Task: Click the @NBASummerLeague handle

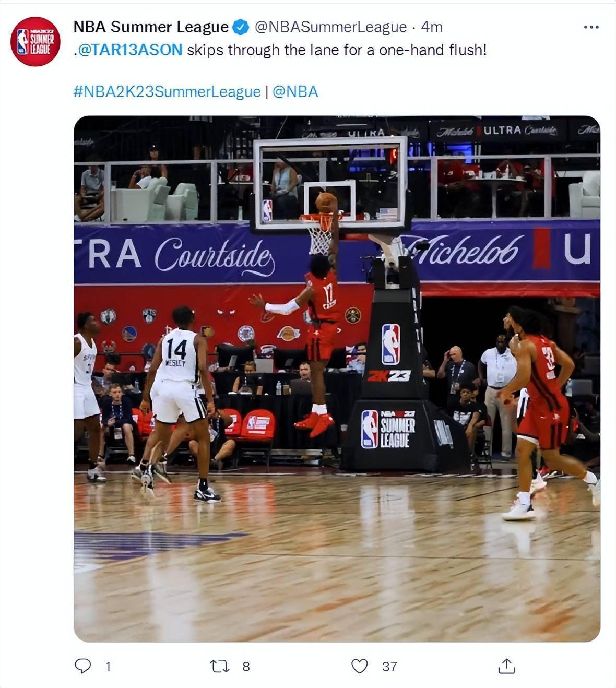Action: (330, 27)
